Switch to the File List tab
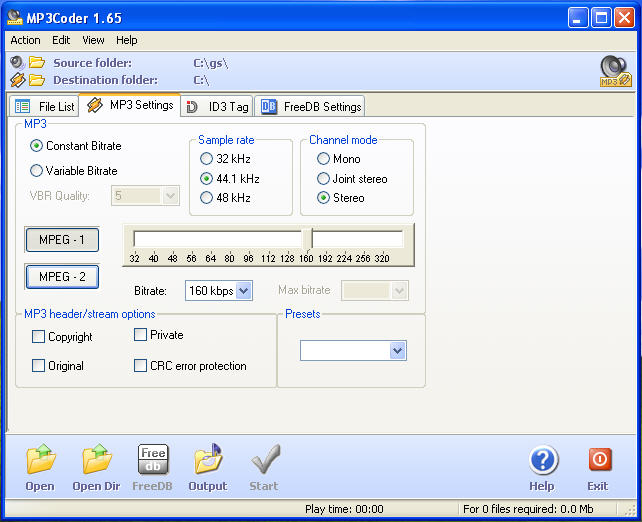Viewport: 642px width, 522px height. click(x=44, y=106)
